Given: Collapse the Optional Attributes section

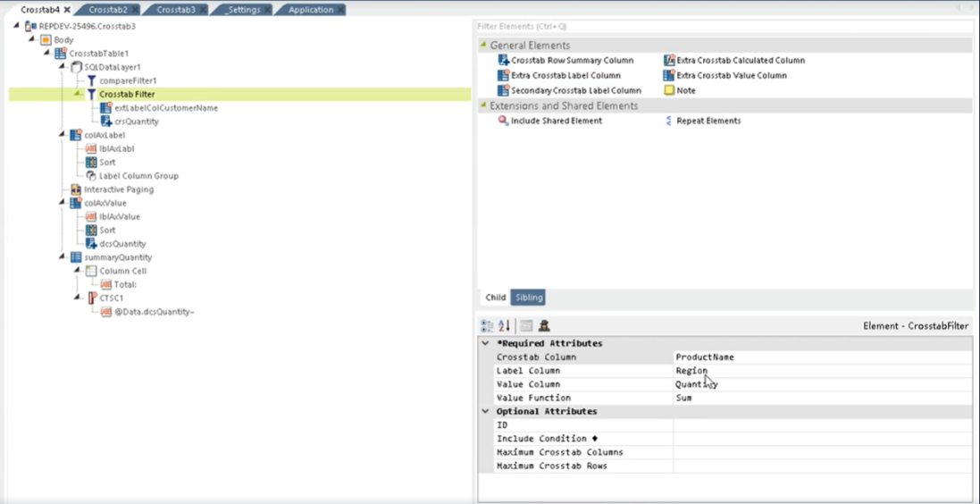Looking at the screenshot, I should tap(486, 411).
